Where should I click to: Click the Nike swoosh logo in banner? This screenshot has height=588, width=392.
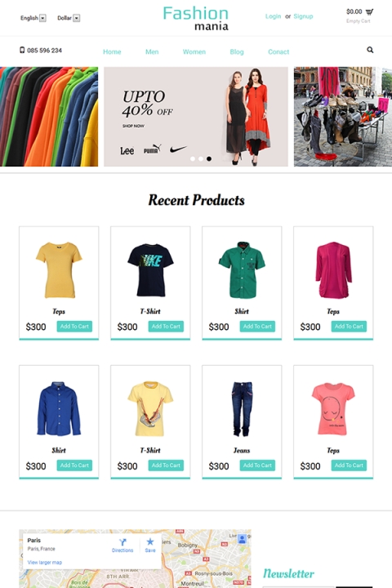coord(178,149)
